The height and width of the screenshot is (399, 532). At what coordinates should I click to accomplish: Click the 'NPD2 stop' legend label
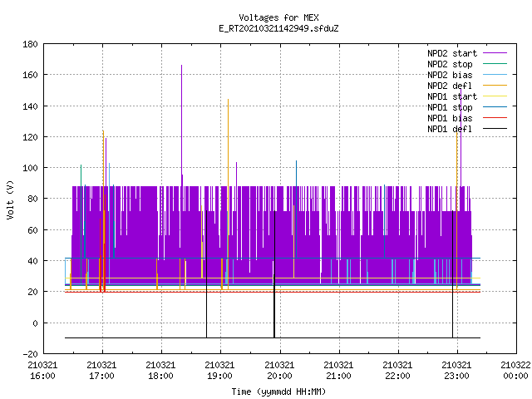(x=450, y=64)
